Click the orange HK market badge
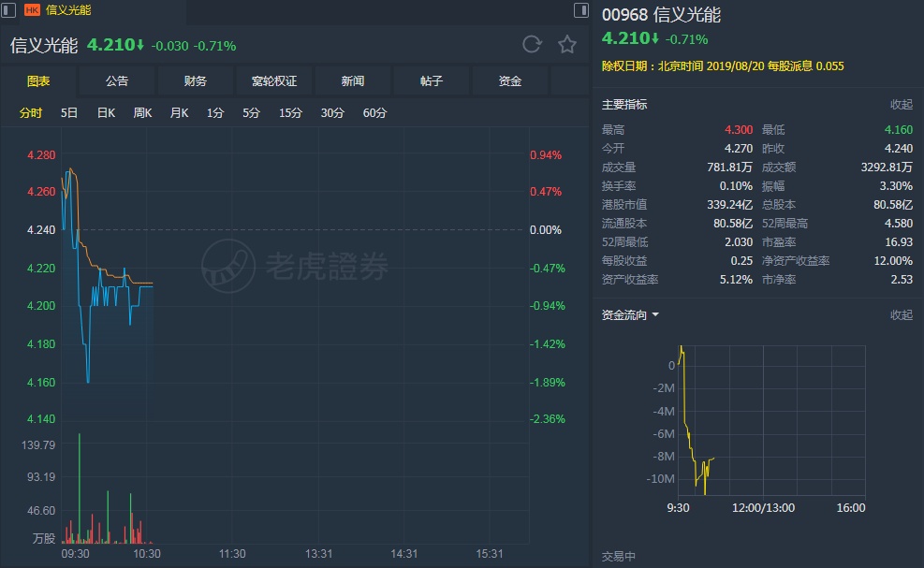 point(32,10)
